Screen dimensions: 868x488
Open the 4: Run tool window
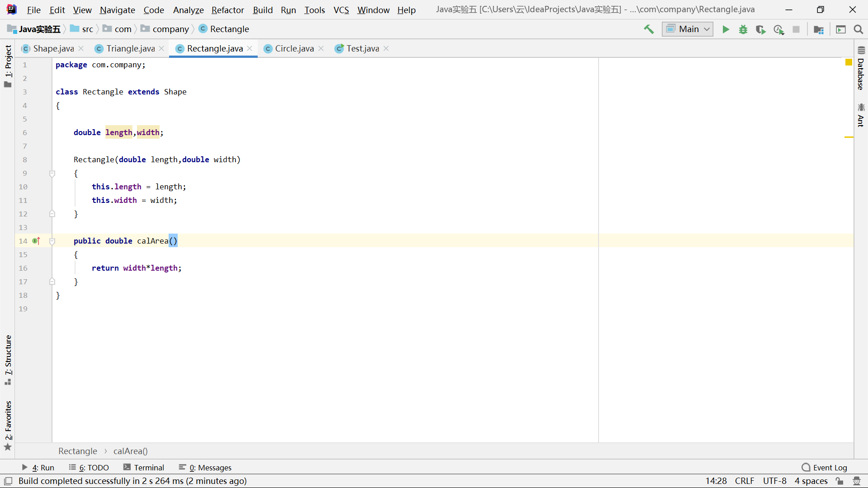(38, 468)
